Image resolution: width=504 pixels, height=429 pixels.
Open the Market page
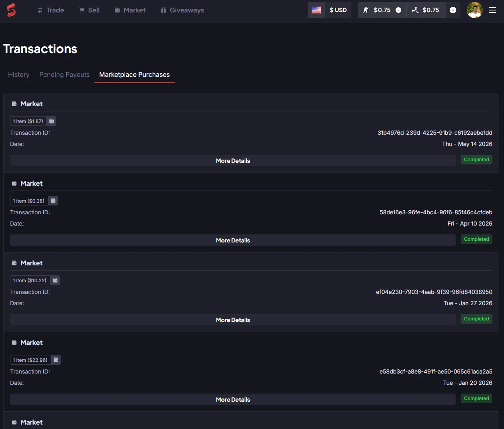click(130, 10)
